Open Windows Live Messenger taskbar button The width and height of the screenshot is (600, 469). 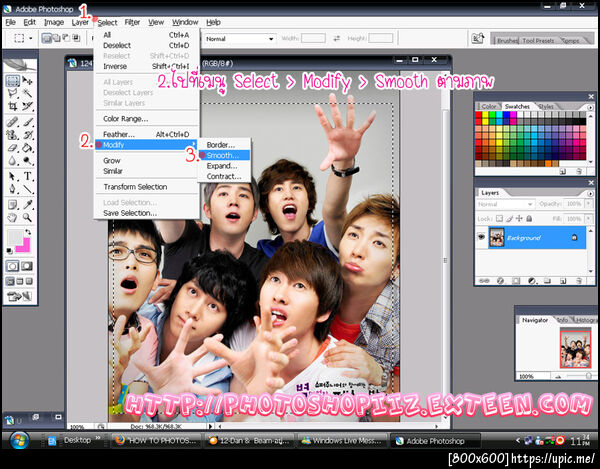pos(342,441)
